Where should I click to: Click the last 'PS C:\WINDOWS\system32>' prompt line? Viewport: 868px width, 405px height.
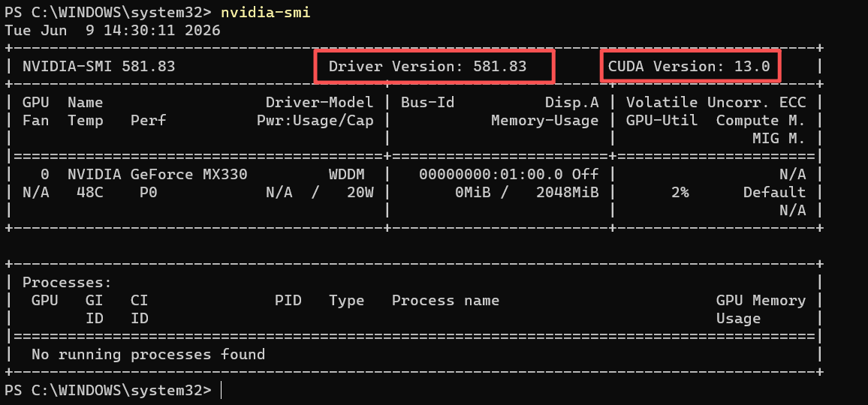pos(108,391)
